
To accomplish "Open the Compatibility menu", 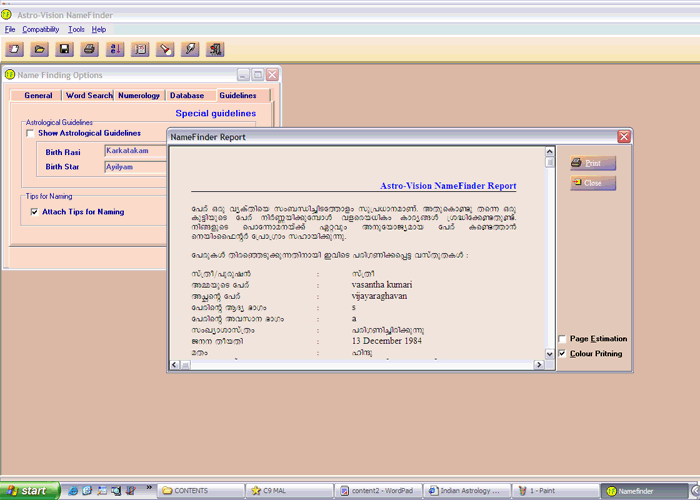I will (41, 29).
